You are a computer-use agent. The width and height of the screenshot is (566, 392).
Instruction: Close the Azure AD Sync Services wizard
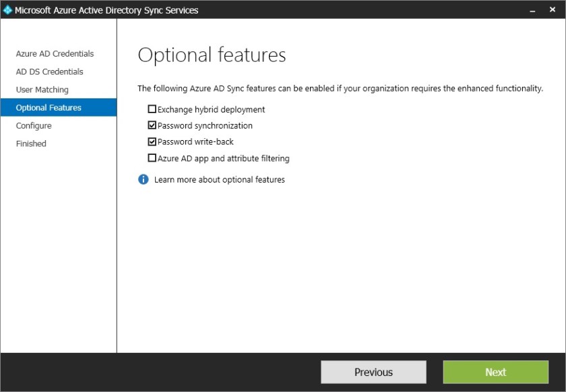552,9
